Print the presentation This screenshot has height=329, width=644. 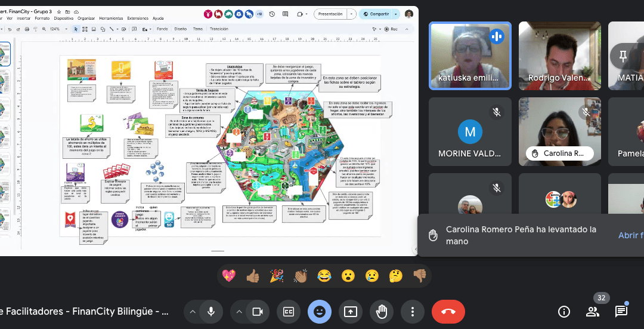(27, 29)
